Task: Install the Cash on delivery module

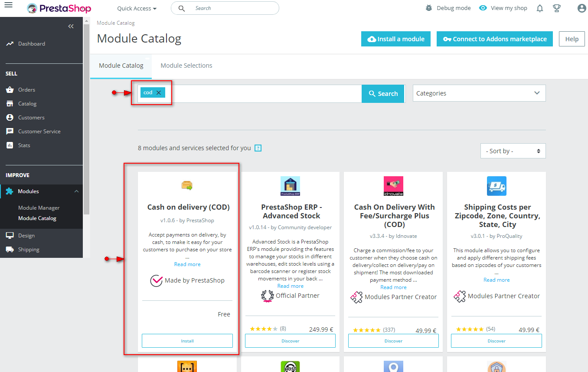Action: click(x=187, y=341)
